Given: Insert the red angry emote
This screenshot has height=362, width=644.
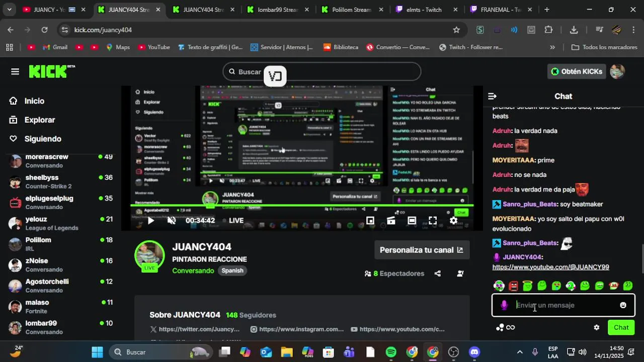Looking at the screenshot, I should [513, 286].
